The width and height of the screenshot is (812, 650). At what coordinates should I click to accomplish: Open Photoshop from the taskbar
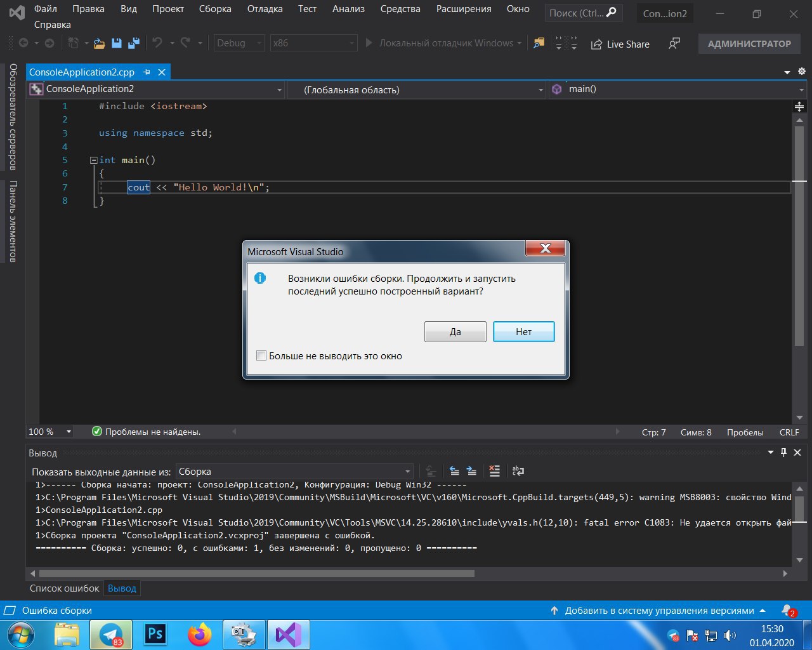click(155, 634)
